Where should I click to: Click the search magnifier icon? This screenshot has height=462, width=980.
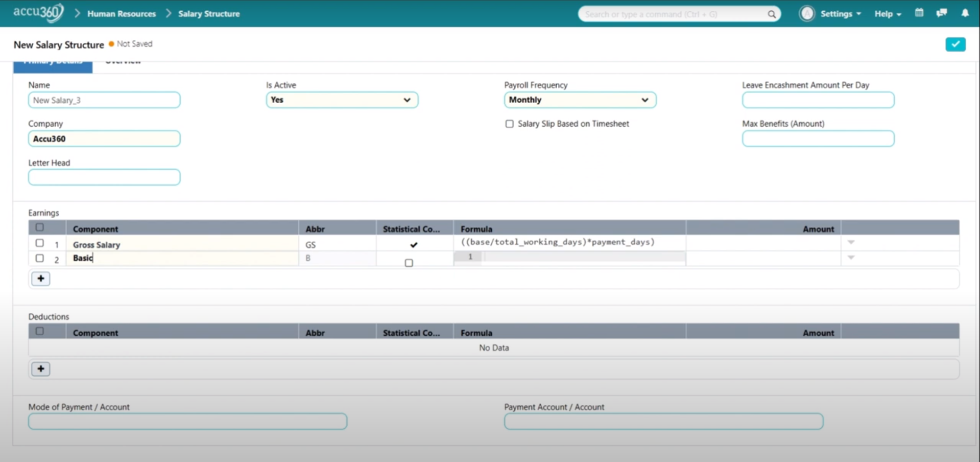point(772,14)
